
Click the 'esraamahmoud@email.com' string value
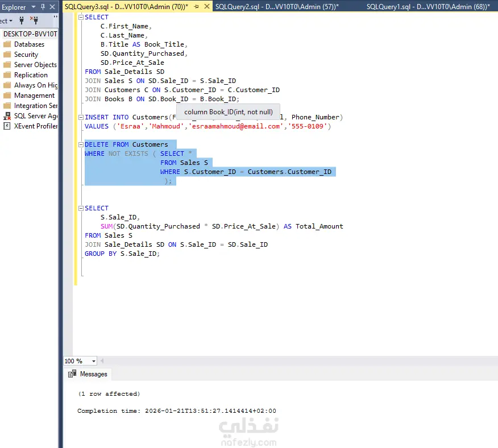pyautogui.click(x=236, y=126)
